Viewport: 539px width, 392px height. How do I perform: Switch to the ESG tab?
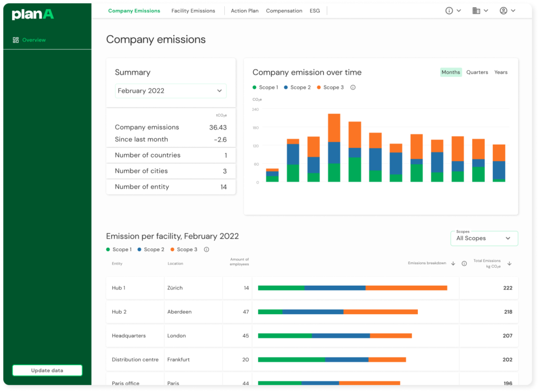(315, 11)
